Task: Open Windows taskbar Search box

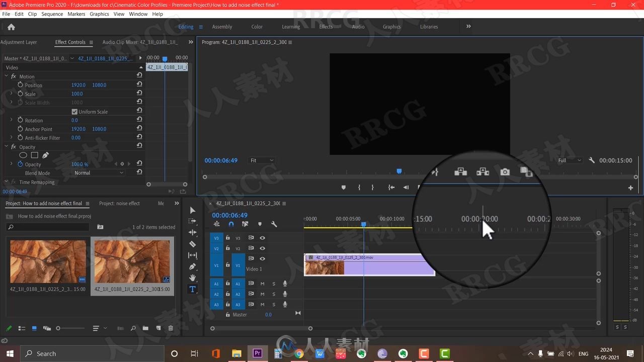Action: (x=93, y=354)
